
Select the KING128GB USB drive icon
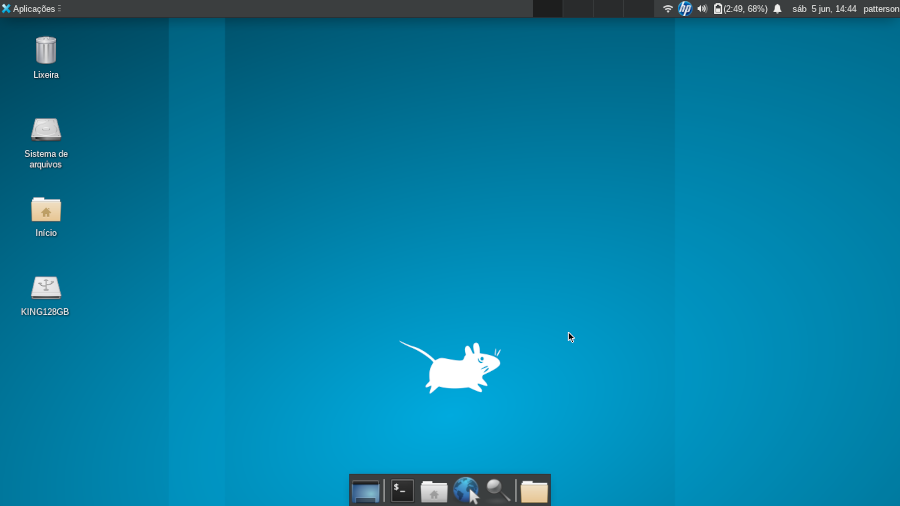pyautogui.click(x=46, y=287)
